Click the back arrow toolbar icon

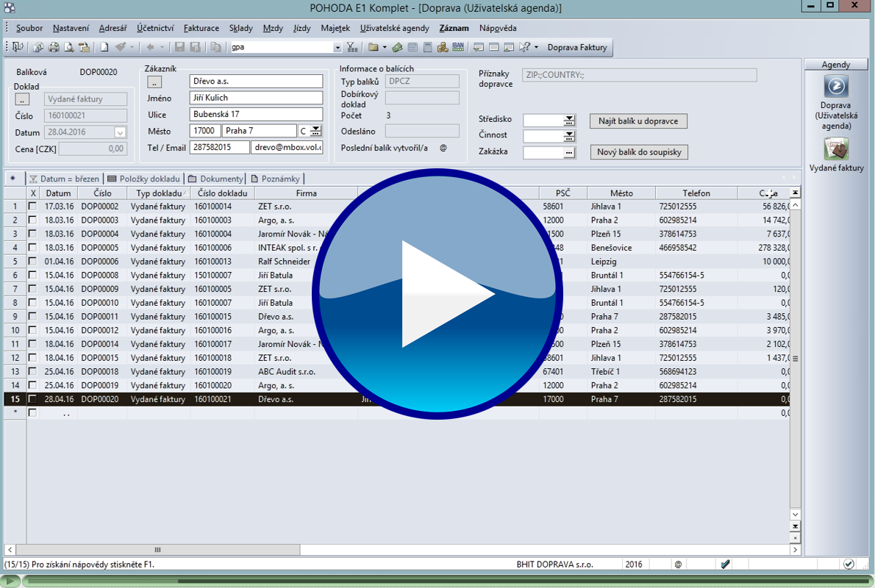(x=150, y=48)
